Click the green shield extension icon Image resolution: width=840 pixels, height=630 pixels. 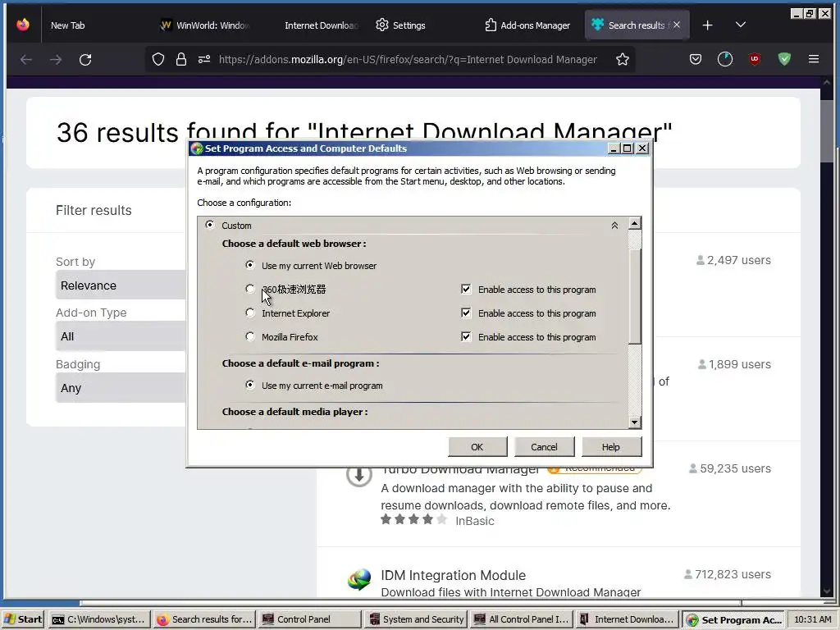point(784,59)
